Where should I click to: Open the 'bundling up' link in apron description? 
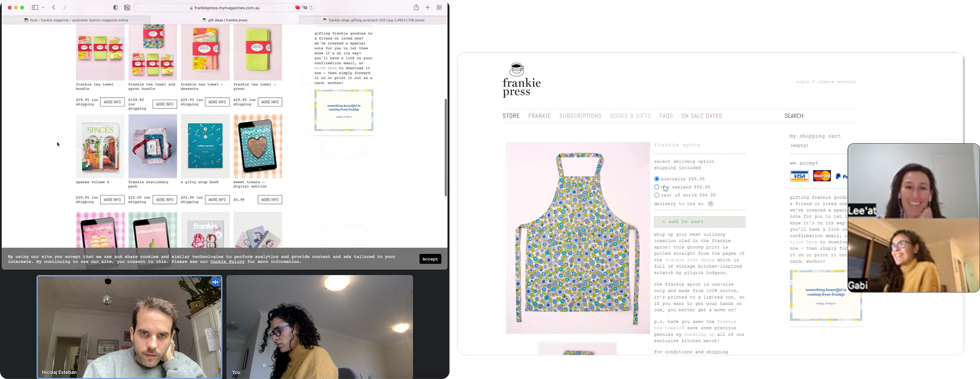pyautogui.click(x=699, y=334)
